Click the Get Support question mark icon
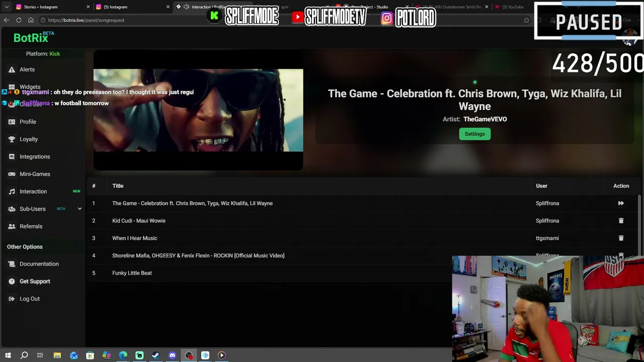Image resolution: width=644 pixels, height=362 pixels. [x=12, y=282]
